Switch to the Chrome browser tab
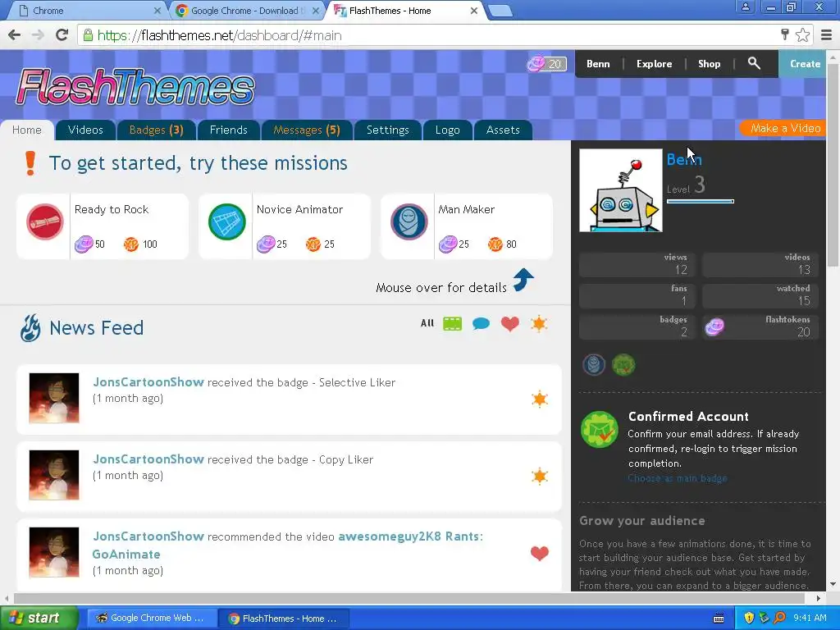 tap(89, 10)
